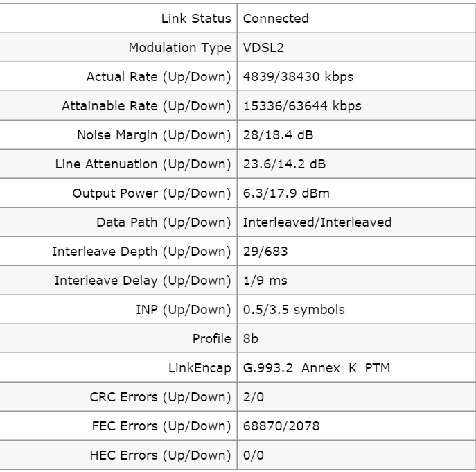
Task: Select the Connected status value
Action: point(276,19)
